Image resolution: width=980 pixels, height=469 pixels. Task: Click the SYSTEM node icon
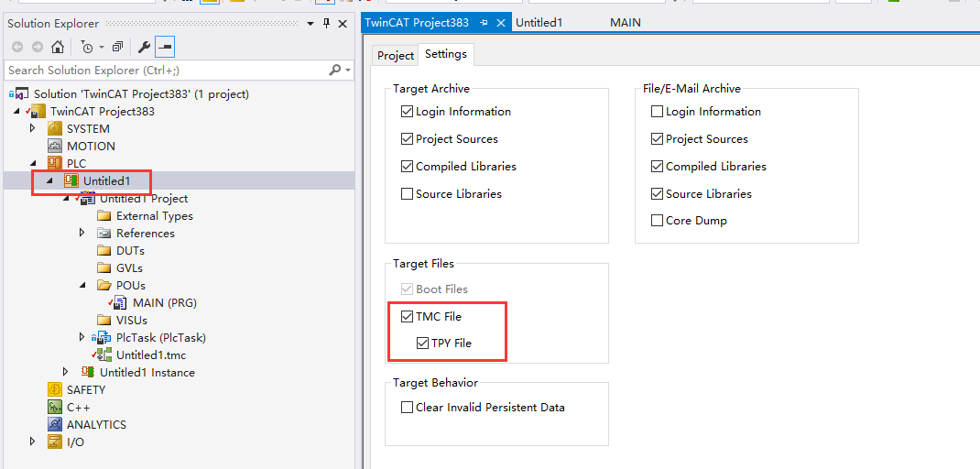pyautogui.click(x=55, y=129)
